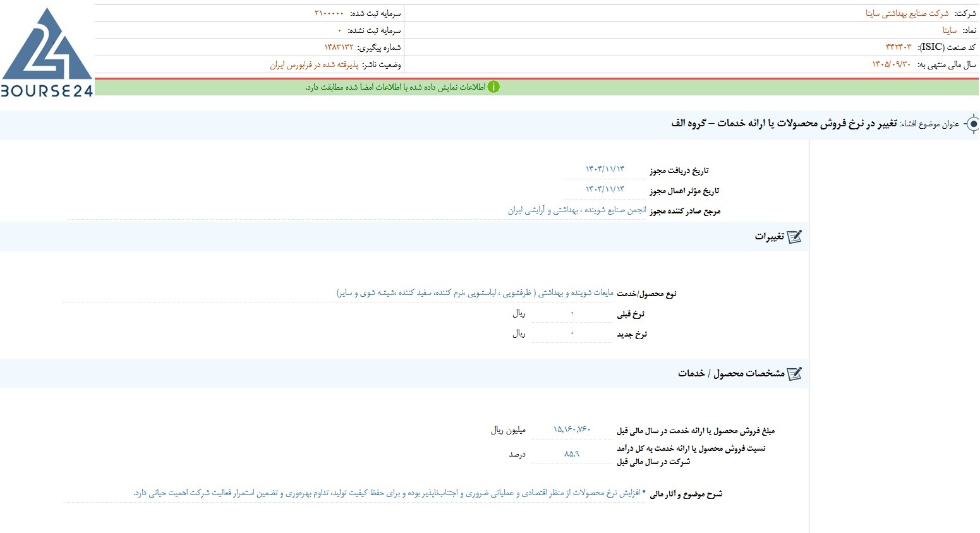The width and height of the screenshot is (980, 533).
Task: Select the product type text starting مایعات شوینده و بهداشتی
Action: pyautogui.click(x=475, y=293)
